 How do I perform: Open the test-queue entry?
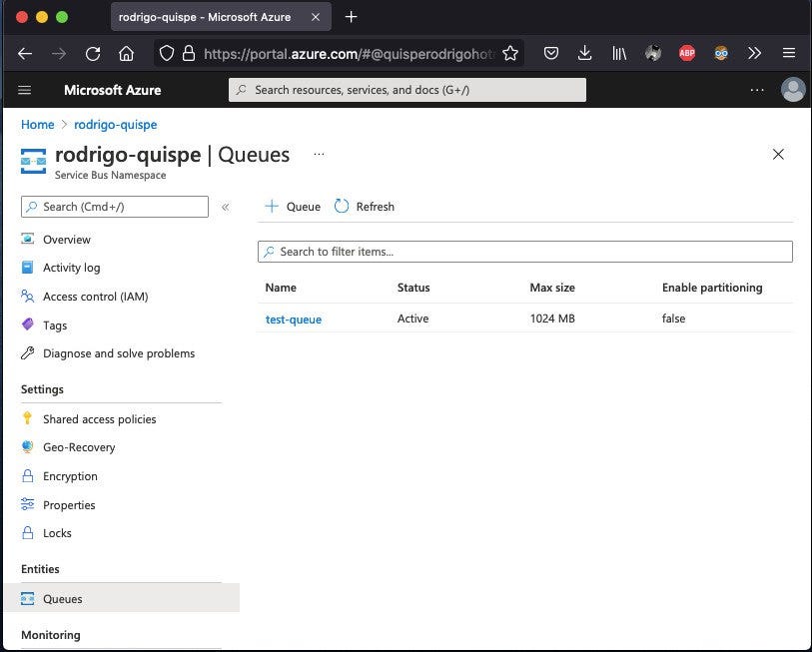point(294,319)
